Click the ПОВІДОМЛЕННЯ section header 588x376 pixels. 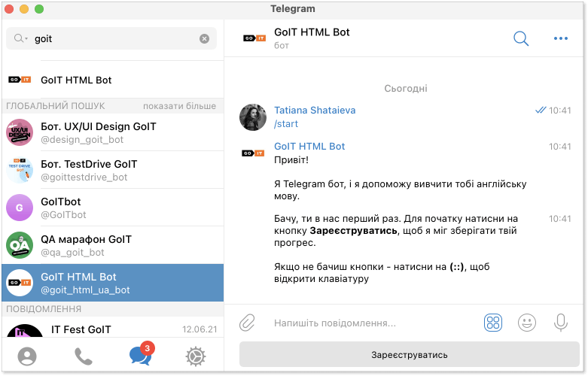pyautogui.click(x=44, y=309)
